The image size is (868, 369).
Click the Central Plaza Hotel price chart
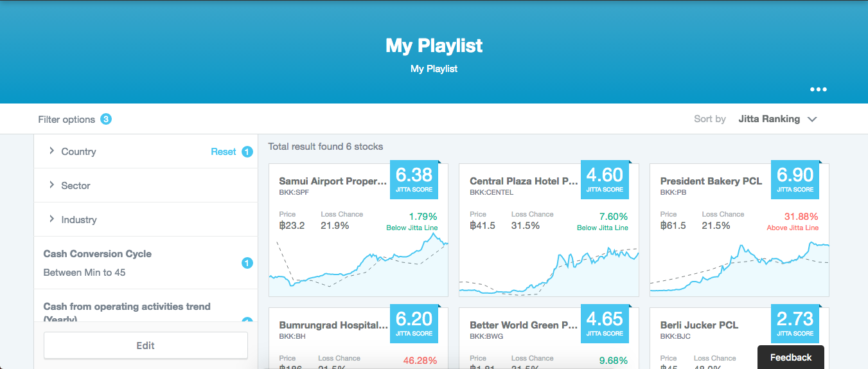(549, 270)
